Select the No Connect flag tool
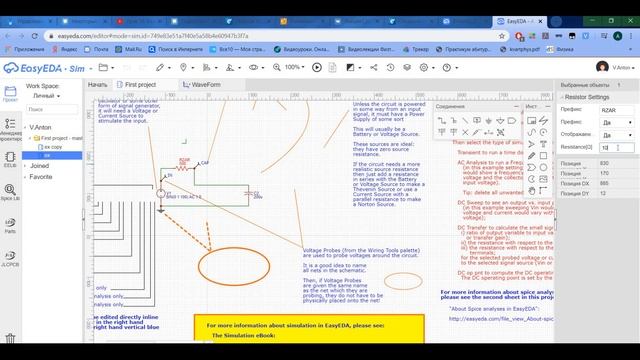The width and height of the screenshot is (640, 360). (465, 132)
